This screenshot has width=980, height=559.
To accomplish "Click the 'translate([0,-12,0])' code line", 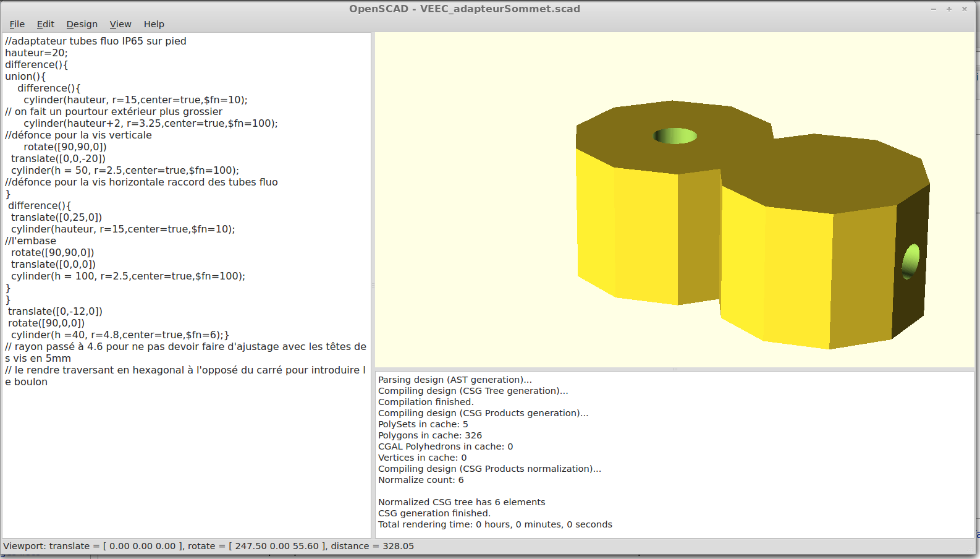I will (x=55, y=312).
